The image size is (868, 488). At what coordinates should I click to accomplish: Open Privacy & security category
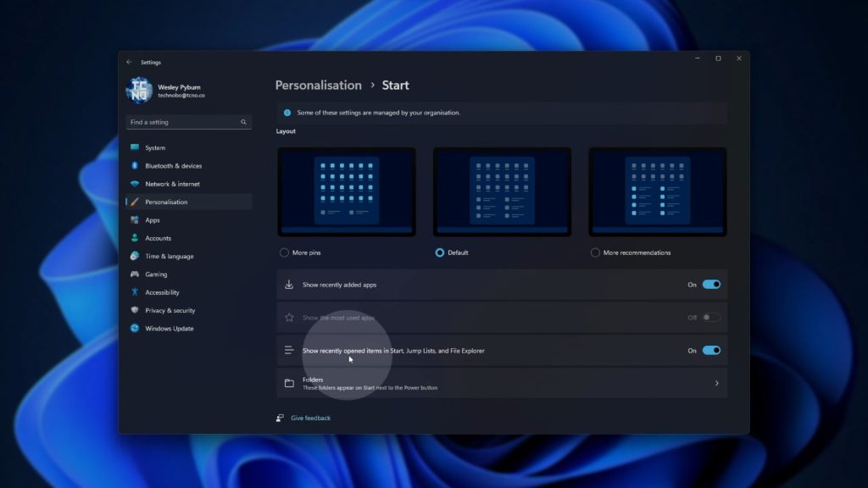189,310
